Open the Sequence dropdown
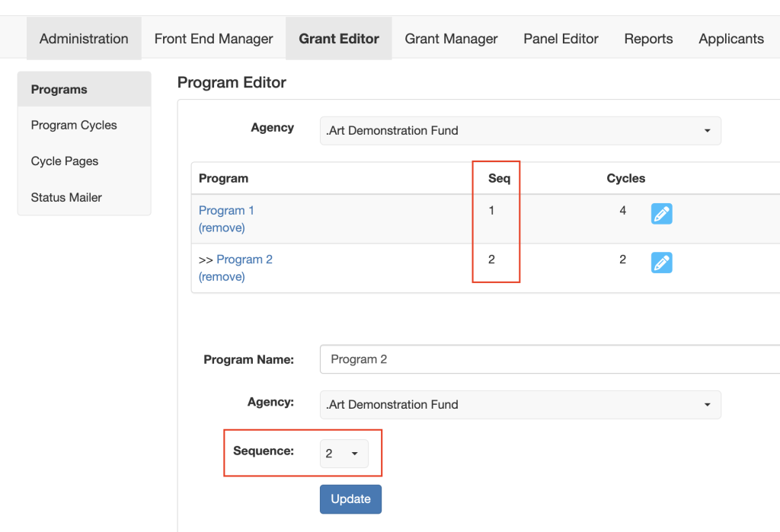The width and height of the screenshot is (780, 532). [x=344, y=454]
